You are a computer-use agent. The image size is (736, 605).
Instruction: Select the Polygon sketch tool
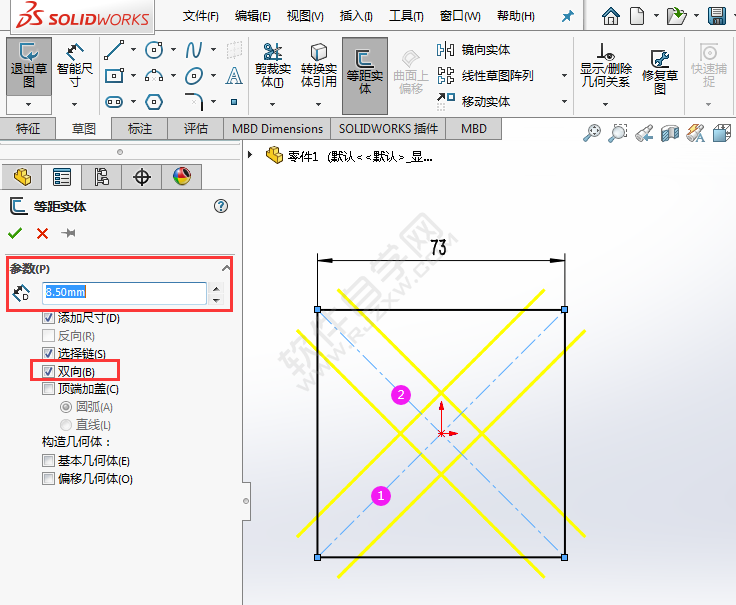tap(154, 101)
